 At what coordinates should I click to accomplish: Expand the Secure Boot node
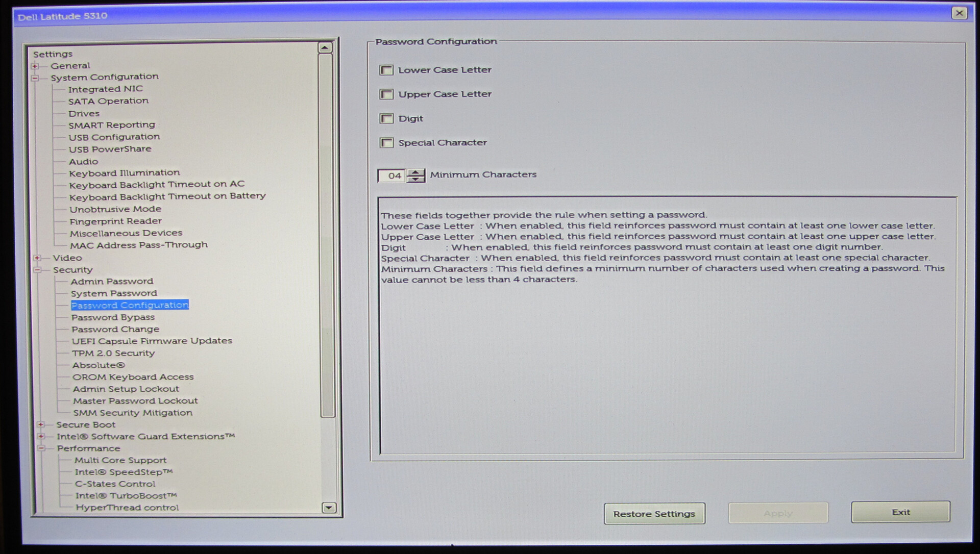(x=41, y=424)
